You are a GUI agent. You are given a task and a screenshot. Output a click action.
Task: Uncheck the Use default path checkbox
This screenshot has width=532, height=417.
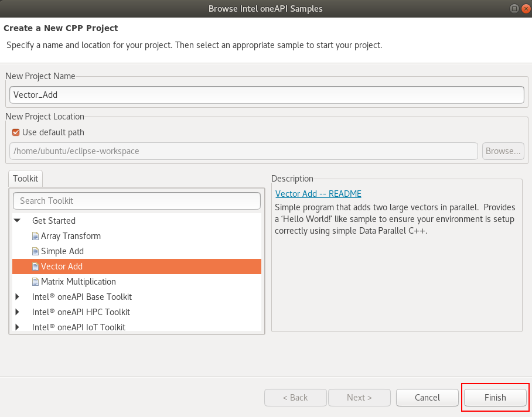click(16, 132)
